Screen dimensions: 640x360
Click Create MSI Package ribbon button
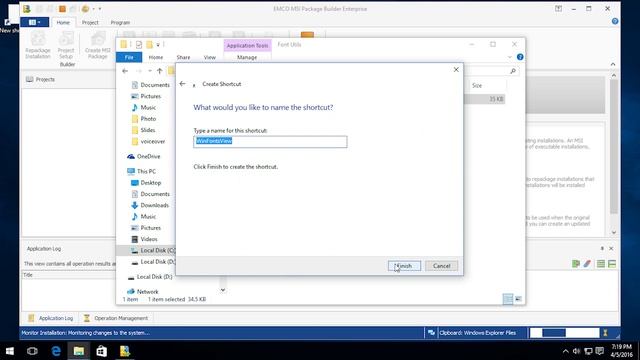point(98,45)
